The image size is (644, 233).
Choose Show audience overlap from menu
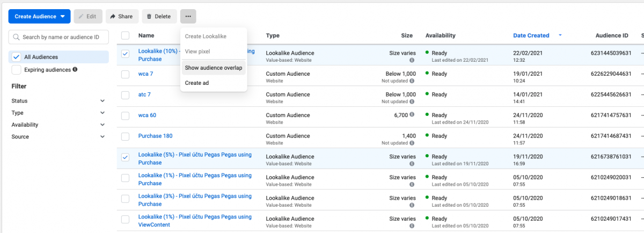point(213,68)
